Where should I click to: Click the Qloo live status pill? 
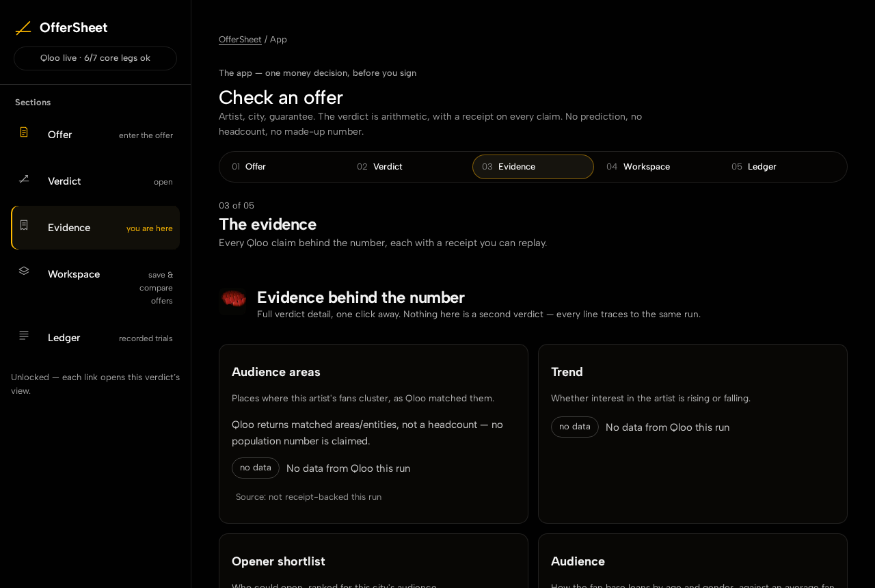(95, 58)
